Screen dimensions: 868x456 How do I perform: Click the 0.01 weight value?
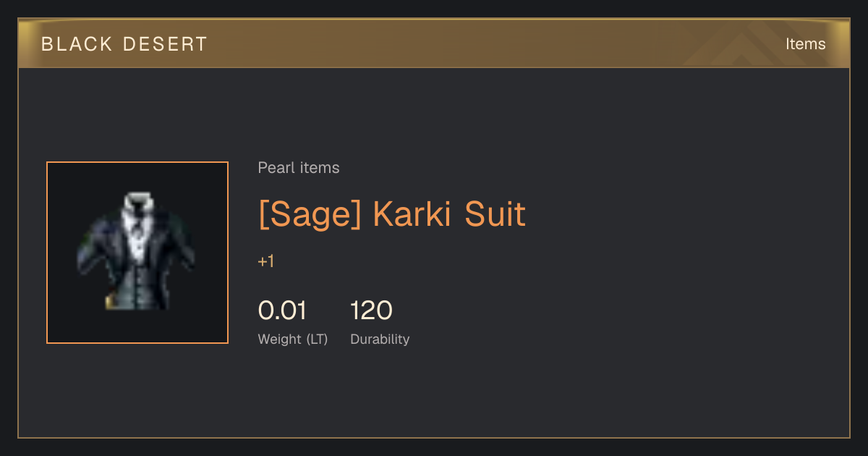tap(282, 311)
